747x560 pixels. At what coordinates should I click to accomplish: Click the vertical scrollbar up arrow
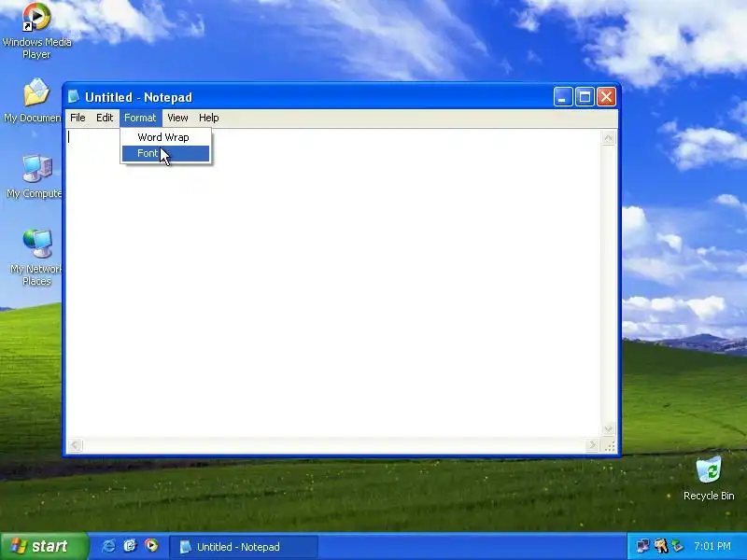609,138
